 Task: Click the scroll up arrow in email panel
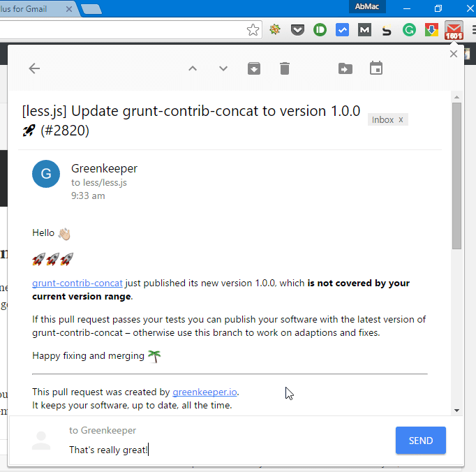pos(456,97)
